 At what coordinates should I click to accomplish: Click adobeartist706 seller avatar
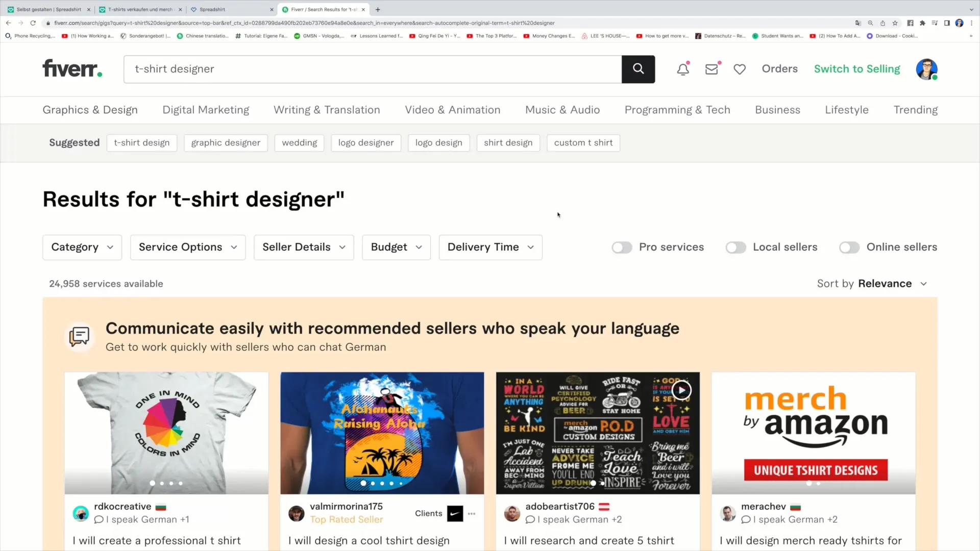click(512, 513)
